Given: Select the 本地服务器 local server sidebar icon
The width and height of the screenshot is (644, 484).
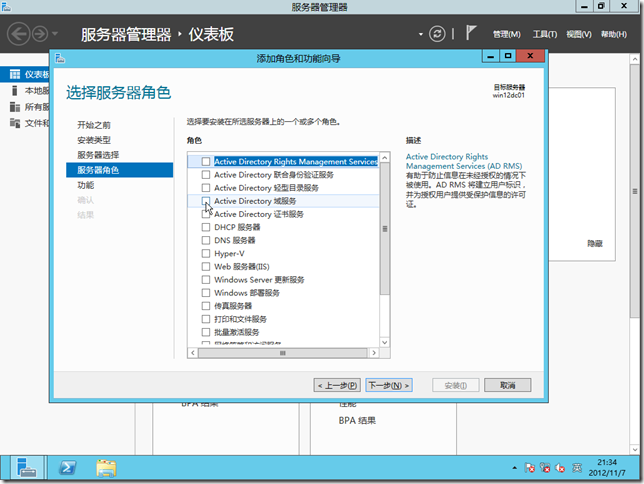Looking at the screenshot, I should click(15, 90).
